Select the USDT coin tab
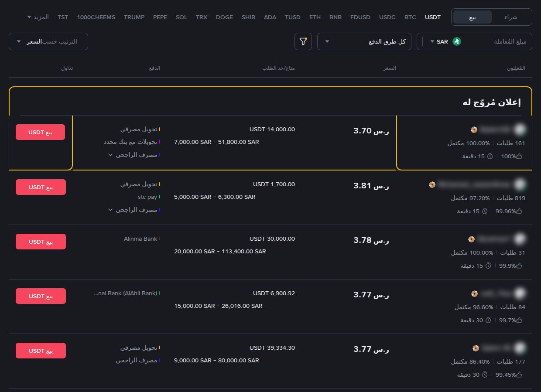 (433, 17)
